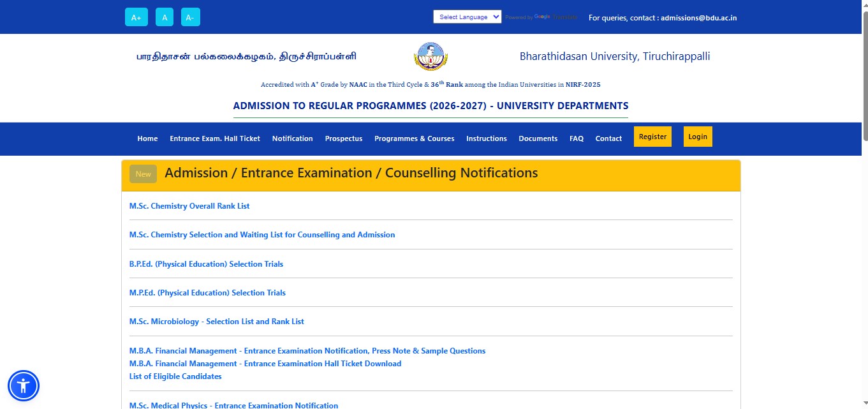The width and height of the screenshot is (868, 409).
Task: Reset font size with A button
Action: (165, 17)
